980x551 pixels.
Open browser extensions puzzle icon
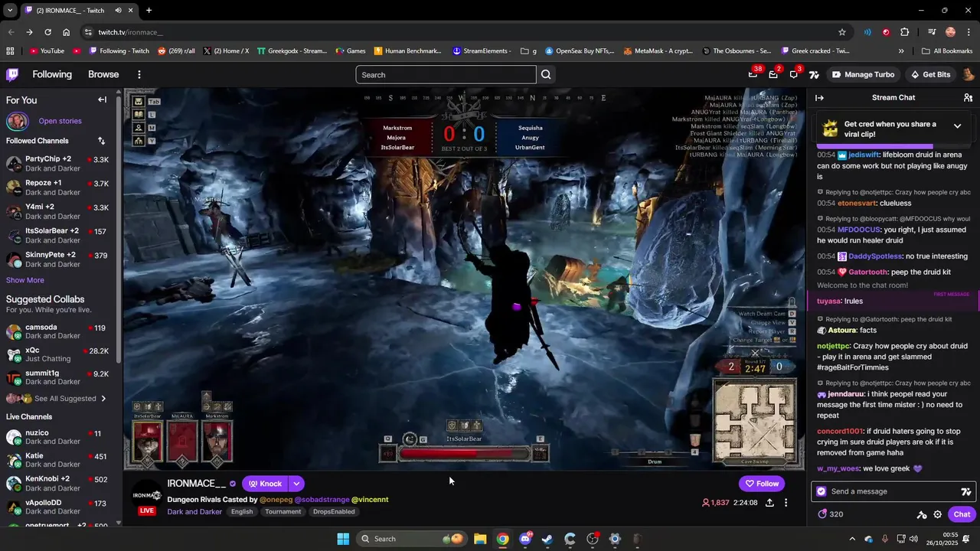pos(905,32)
